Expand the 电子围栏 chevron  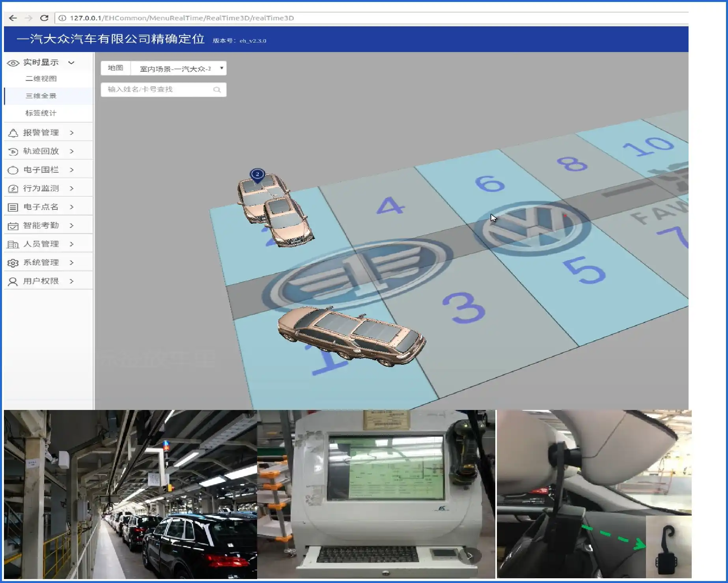(72, 170)
